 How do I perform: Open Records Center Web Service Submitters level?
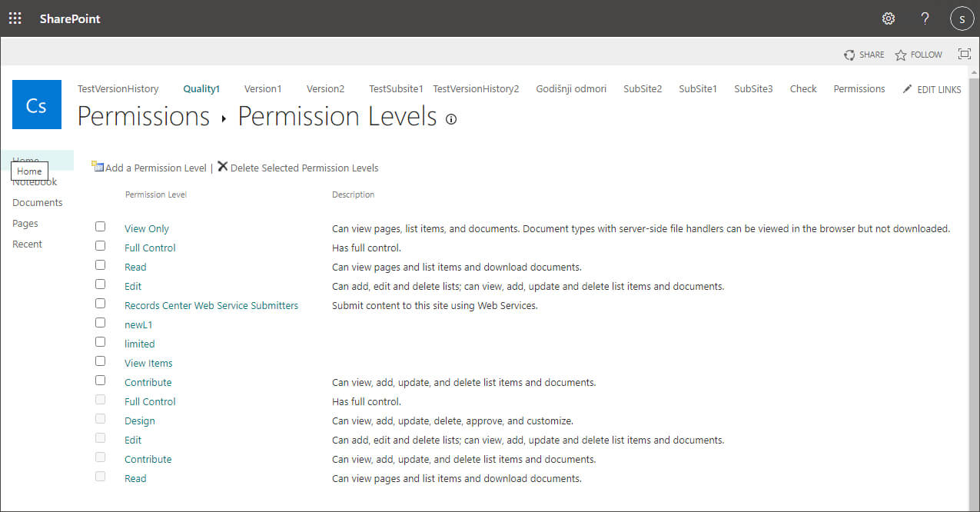point(211,305)
